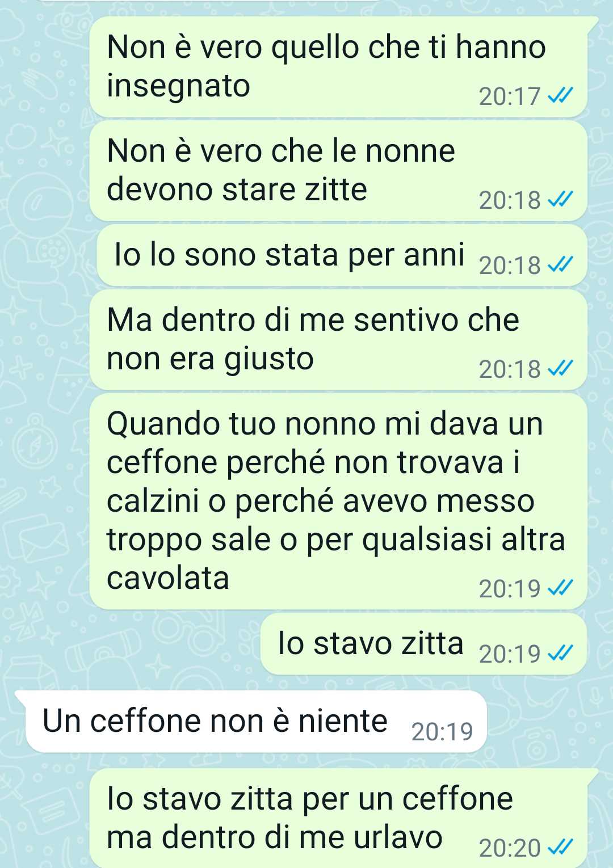Screen dimensions: 613x868
Task: Select the long message about 'Quando tuo nonno'
Action: tap(338, 502)
